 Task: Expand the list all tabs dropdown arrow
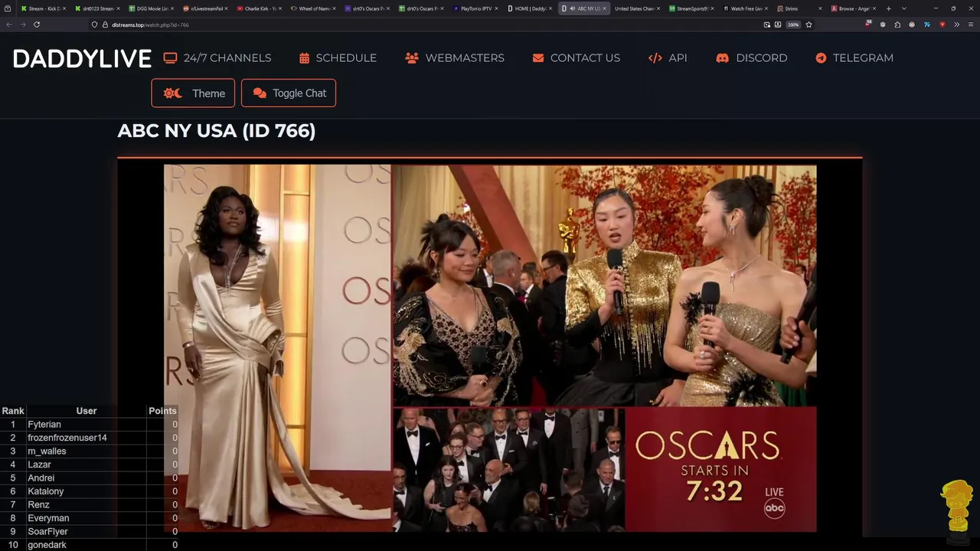point(904,8)
